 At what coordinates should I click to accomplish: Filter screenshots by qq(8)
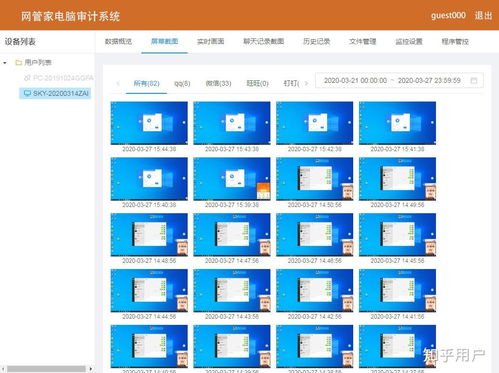click(182, 83)
